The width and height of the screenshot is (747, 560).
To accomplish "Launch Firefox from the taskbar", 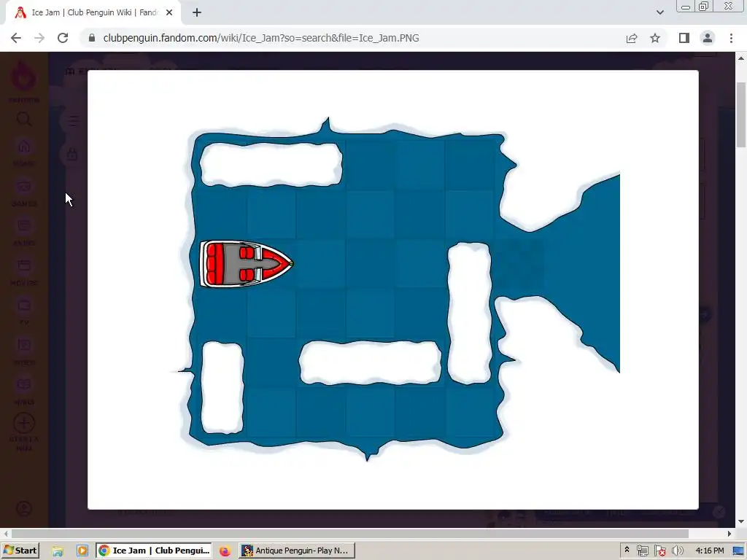I will tap(225, 551).
